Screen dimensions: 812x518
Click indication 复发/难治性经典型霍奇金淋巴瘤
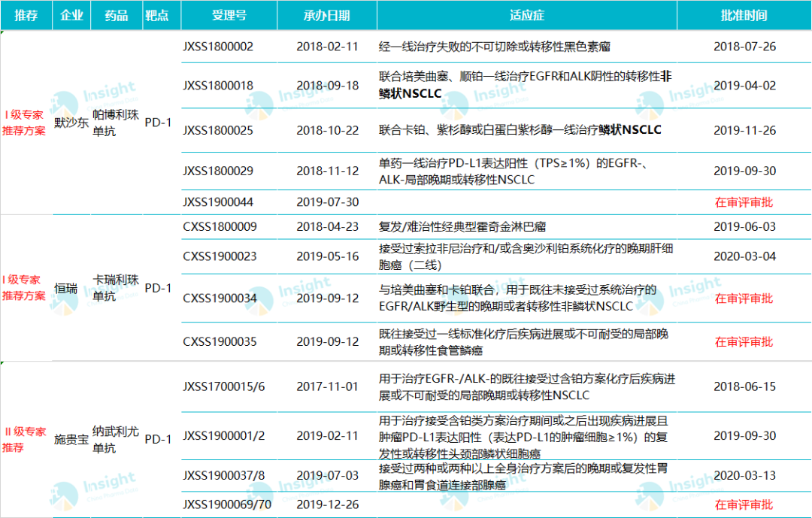click(x=462, y=227)
